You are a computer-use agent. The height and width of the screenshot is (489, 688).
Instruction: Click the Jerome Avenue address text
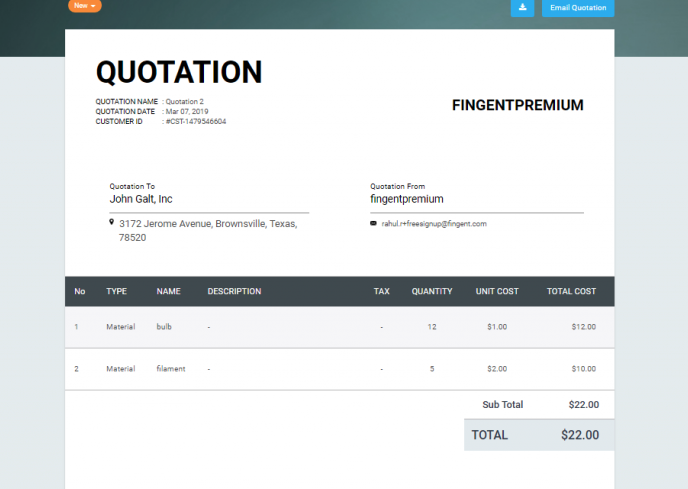(208, 224)
